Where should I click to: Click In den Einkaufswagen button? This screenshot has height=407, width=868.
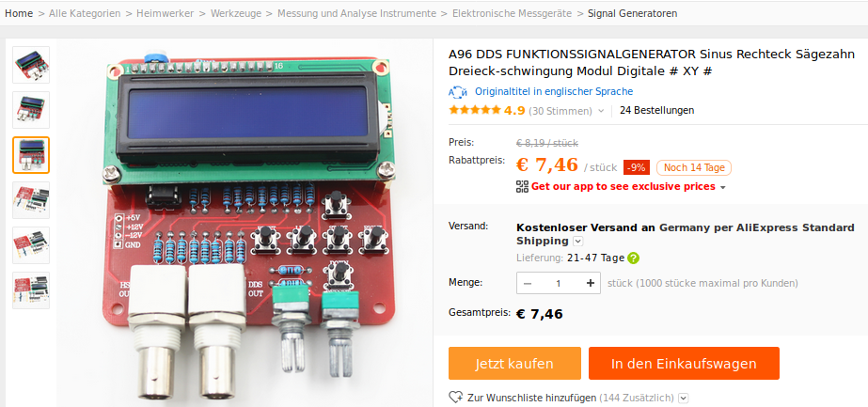pyautogui.click(x=684, y=364)
